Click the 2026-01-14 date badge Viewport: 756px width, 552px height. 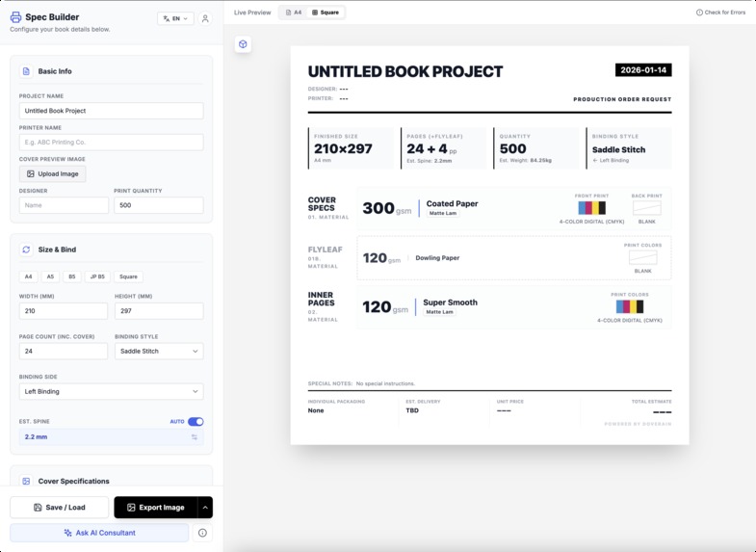click(x=643, y=70)
